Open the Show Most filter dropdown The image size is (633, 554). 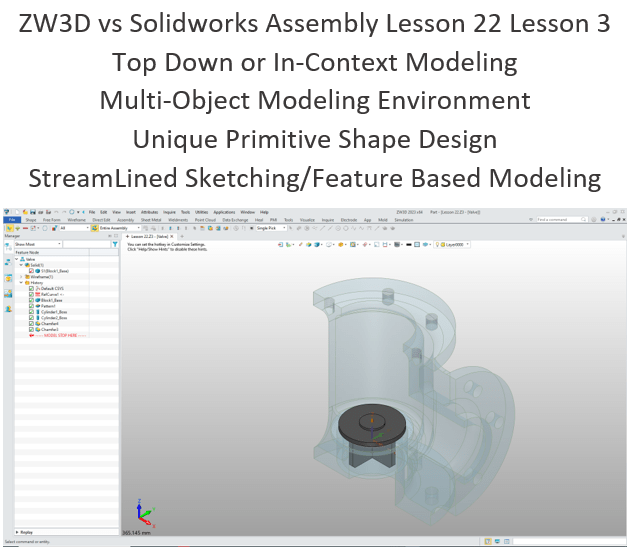[x=61, y=243]
